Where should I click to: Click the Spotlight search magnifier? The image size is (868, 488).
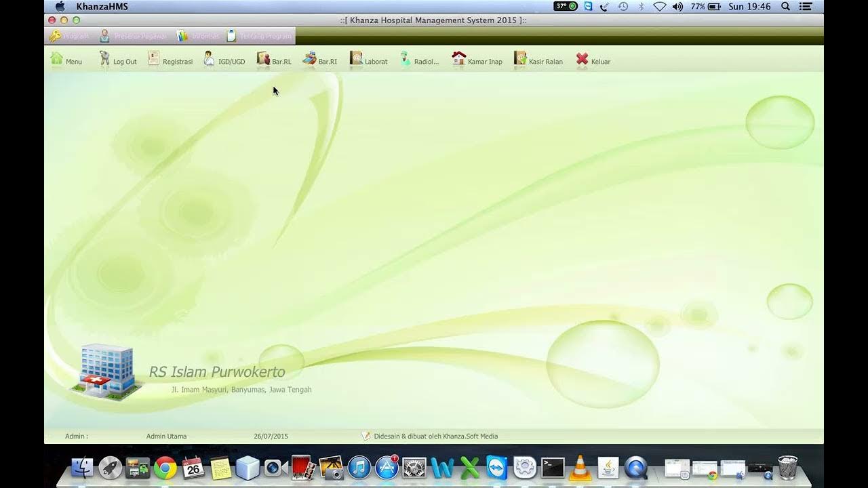[x=785, y=6]
